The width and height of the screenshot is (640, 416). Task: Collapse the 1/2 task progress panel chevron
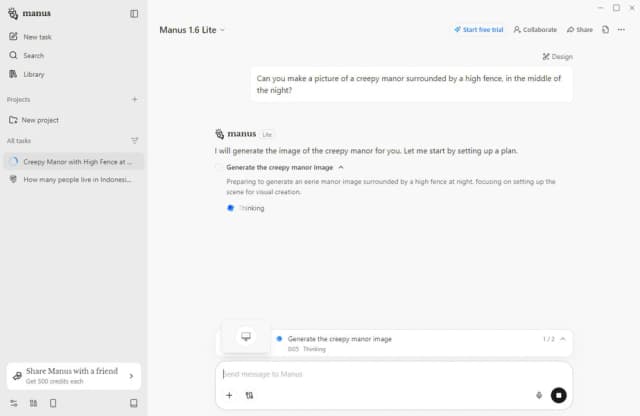point(563,339)
